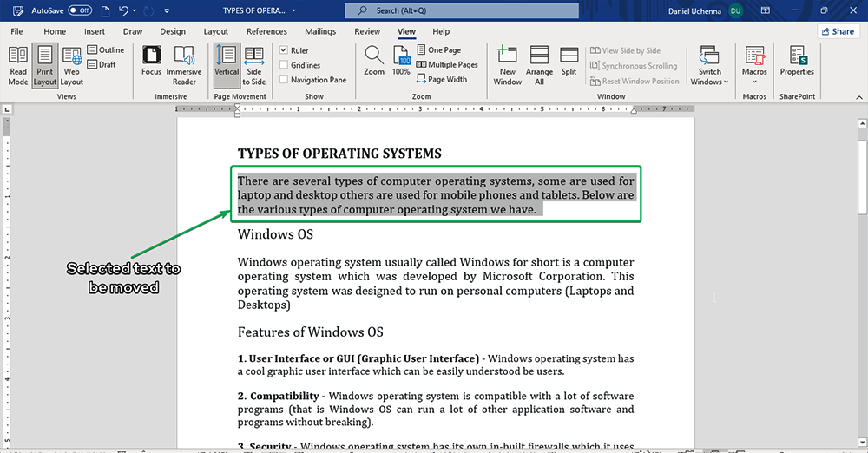Click the Zoom magnifier icon
The width and height of the screenshot is (868, 453).
(374, 62)
